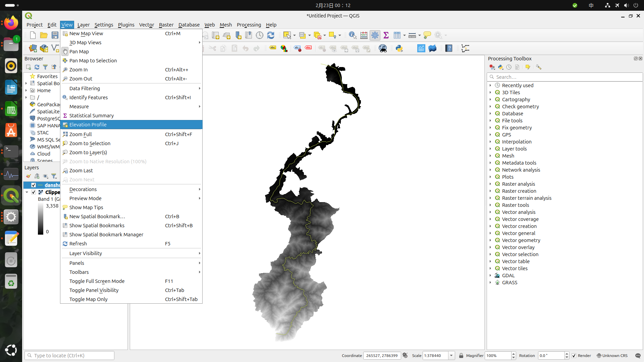The height and width of the screenshot is (362, 644).
Task: Toggle visibility of the Clipped layer
Action: tap(34, 192)
